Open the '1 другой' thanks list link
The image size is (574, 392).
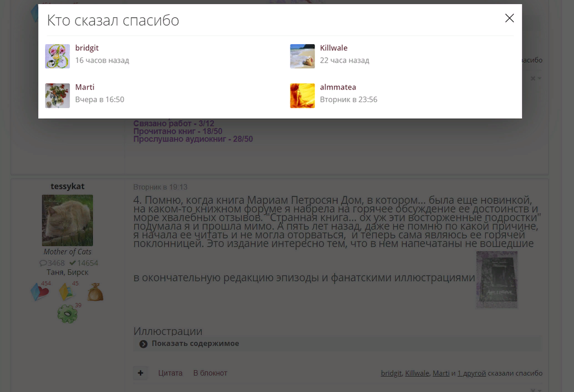(x=472, y=373)
